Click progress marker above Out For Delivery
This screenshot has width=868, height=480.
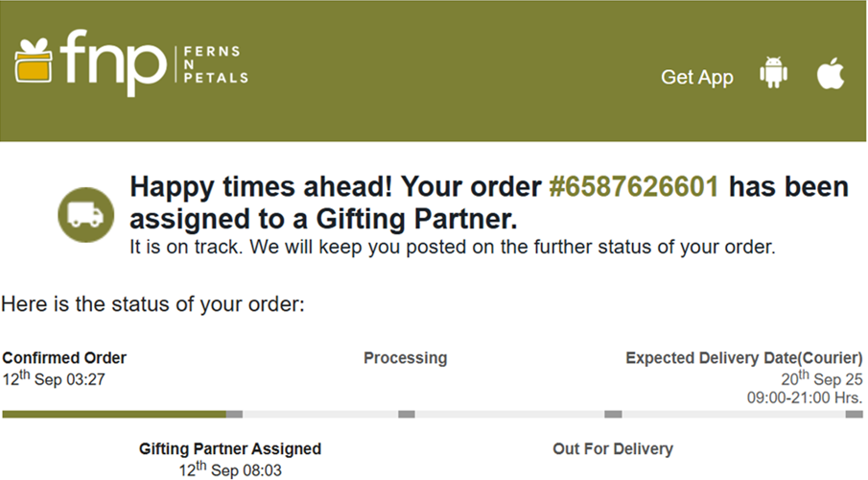pos(613,414)
